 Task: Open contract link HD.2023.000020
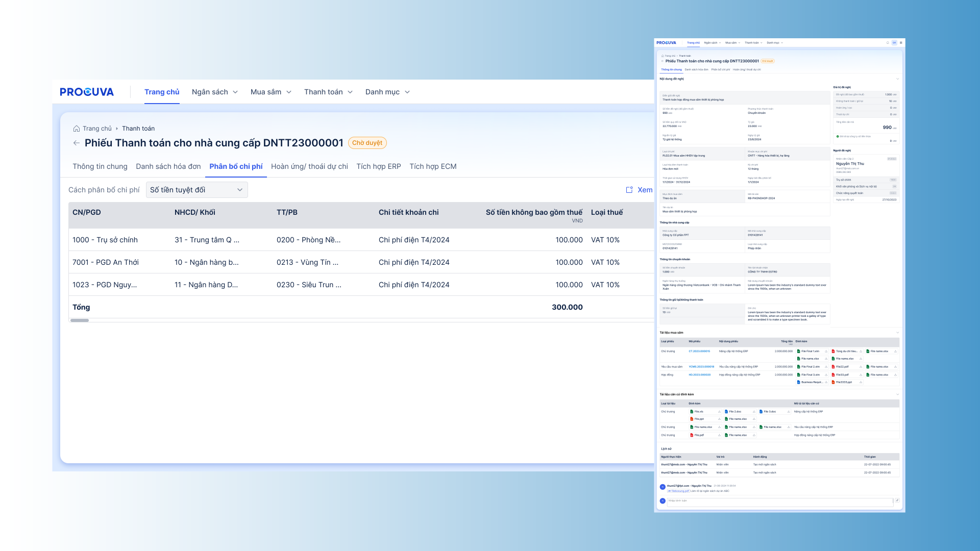699,375
